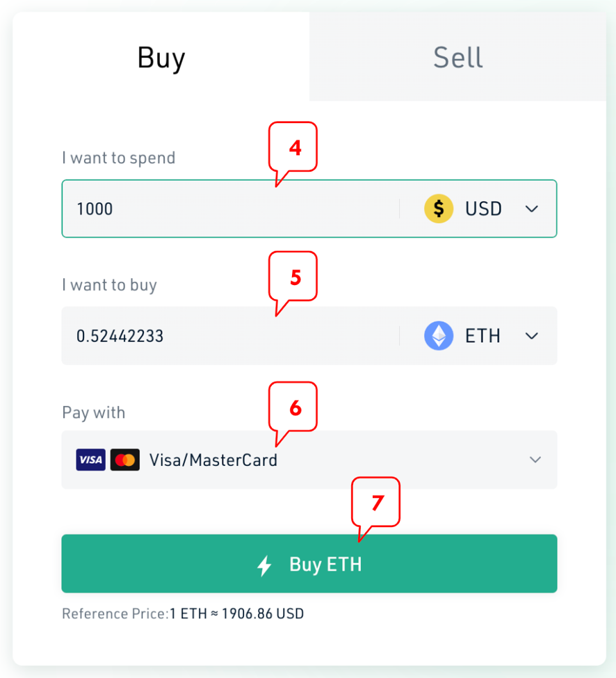The width and height of the screenshot is (616, 678).
Task: Switch to the Sell tab
Action: (457, 56)
